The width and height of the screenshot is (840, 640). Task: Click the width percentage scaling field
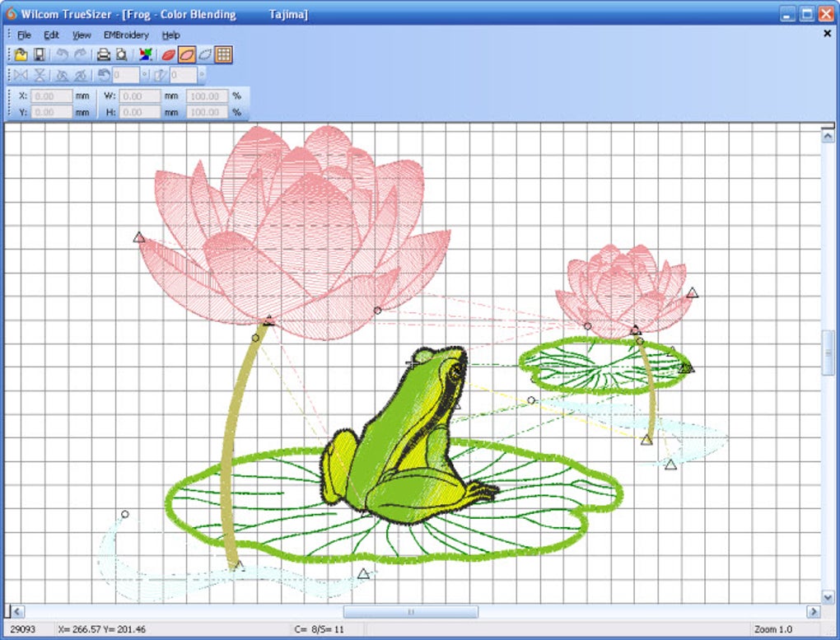coord(208,96)
